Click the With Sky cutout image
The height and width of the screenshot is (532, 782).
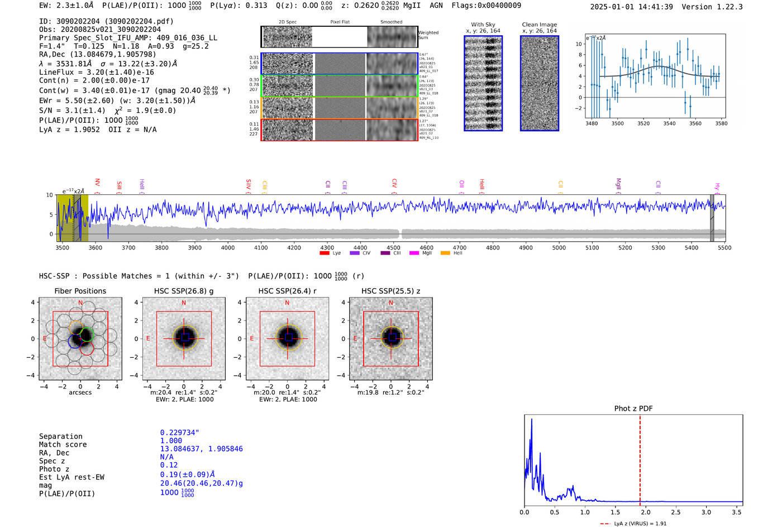[483, 83]
